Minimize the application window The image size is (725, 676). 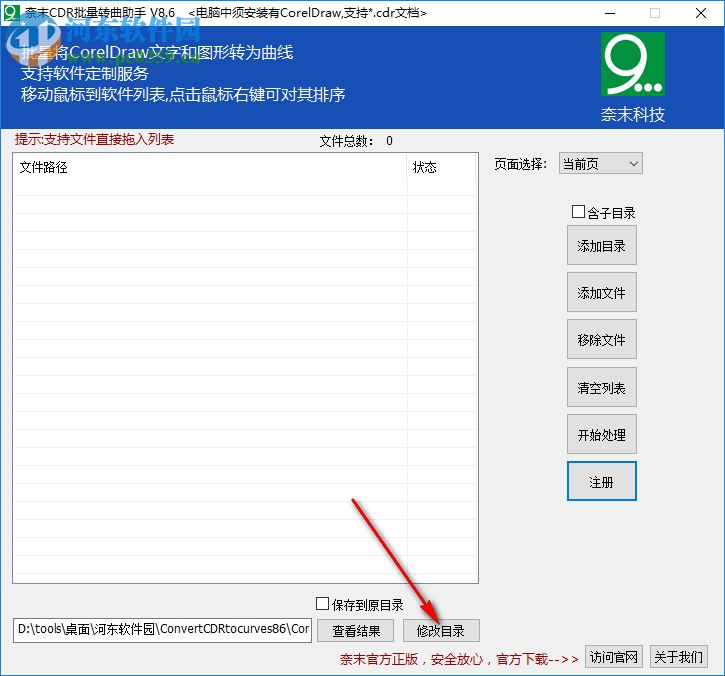pos(610,13)
